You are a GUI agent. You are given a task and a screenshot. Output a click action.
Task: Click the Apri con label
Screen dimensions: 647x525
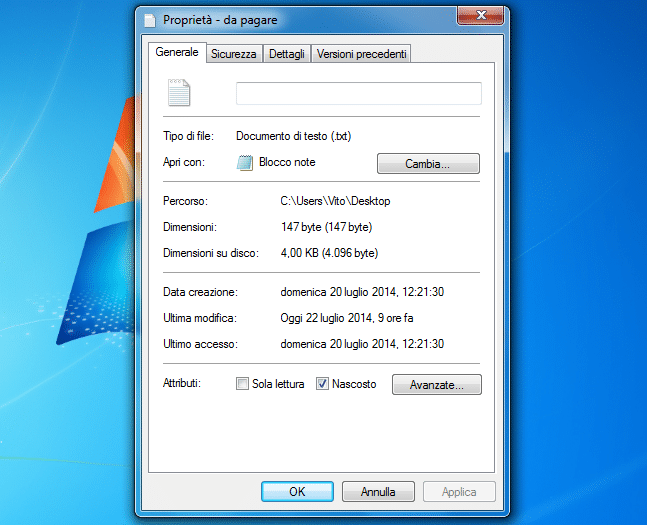coord(184,162)
